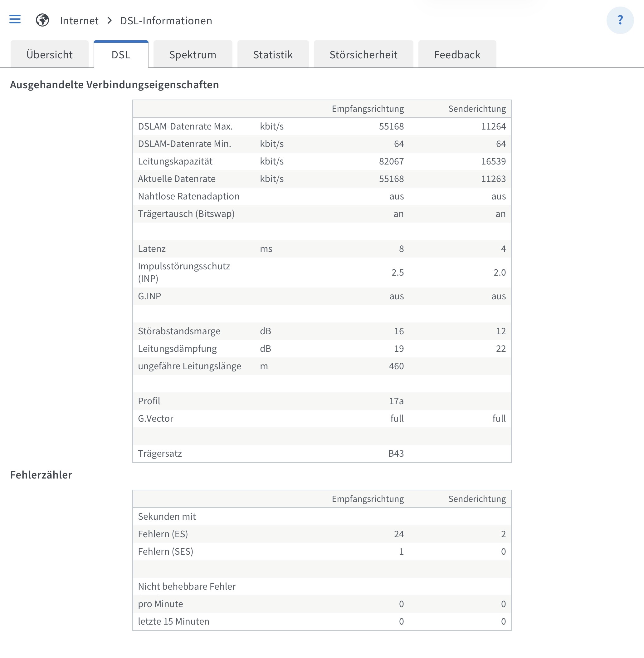Screen dimensions: 644x658
Task: Click the Internet breadcrumb link
Action: click(x=79, y=21)
